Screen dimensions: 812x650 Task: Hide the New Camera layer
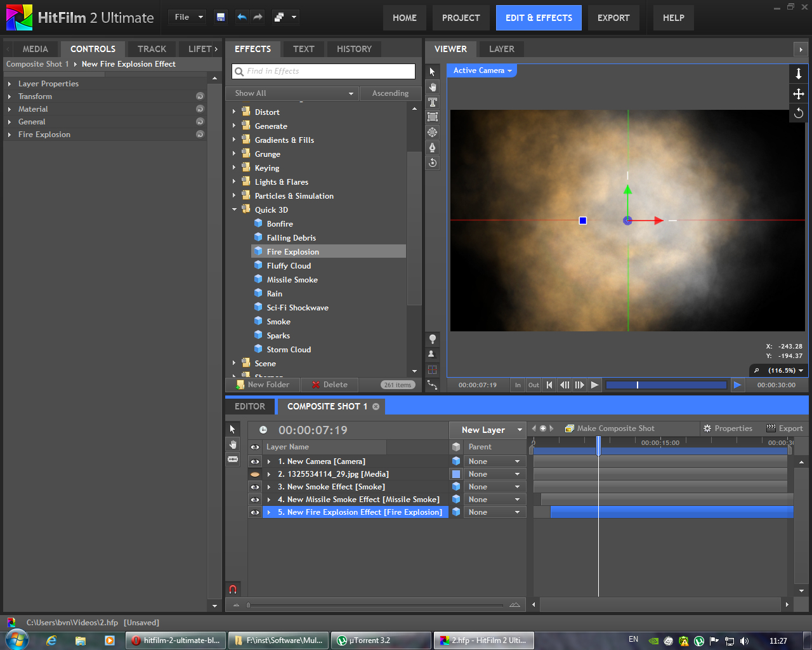[255, 461]
